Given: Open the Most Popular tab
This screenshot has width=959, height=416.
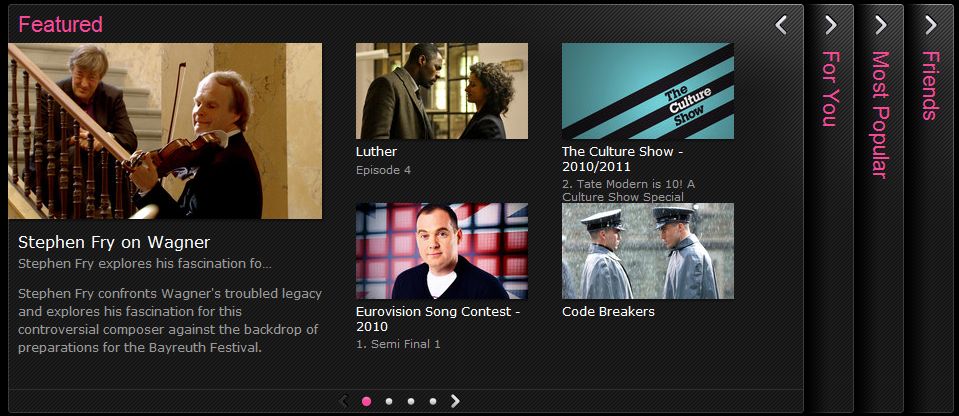Looking at the screenshot, I should pyautogui.click(x=880, y=114).
